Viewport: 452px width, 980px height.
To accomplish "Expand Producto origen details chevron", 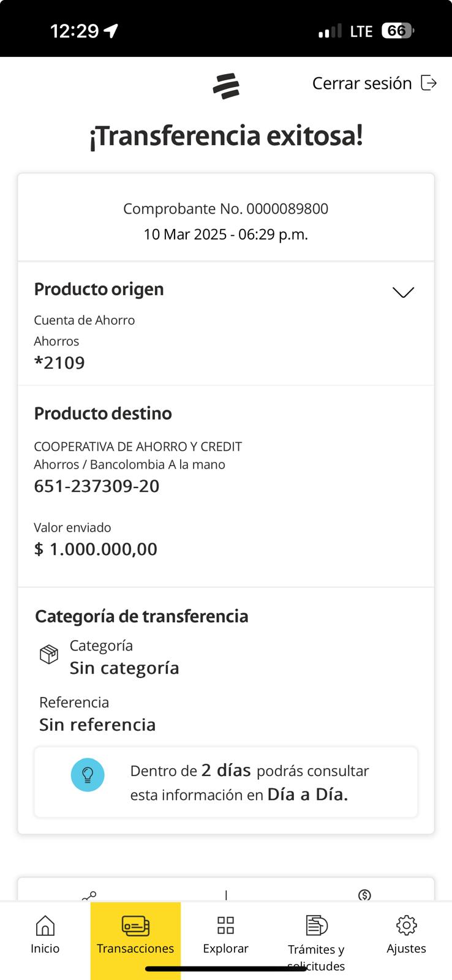I will point(403,292).
